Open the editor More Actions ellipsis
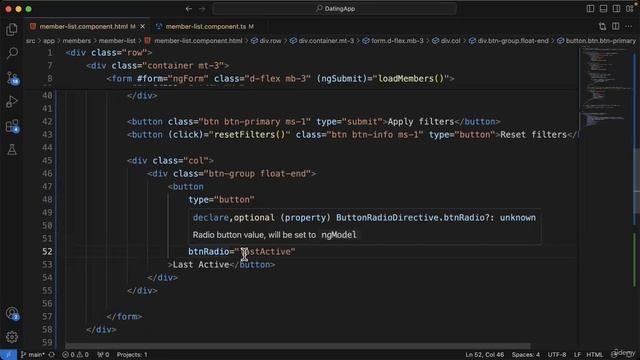Viewport: 640px width, 360px height. click(x=629, y=26)
